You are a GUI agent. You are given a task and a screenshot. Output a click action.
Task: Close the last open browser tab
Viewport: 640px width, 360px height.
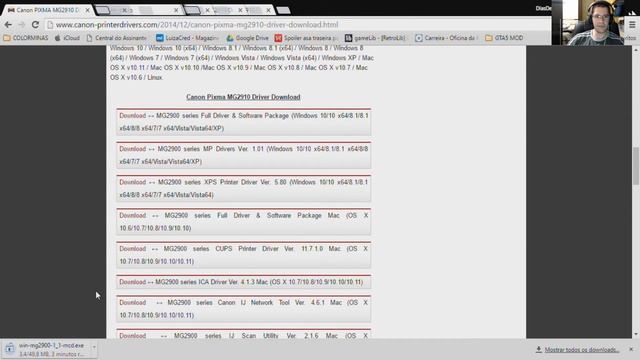pyautogui.click(x=268, y=10)
